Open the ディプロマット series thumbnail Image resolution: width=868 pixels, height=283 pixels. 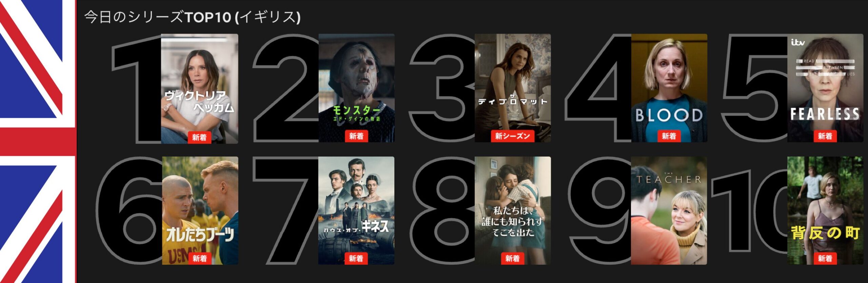[x=513, y=88]
